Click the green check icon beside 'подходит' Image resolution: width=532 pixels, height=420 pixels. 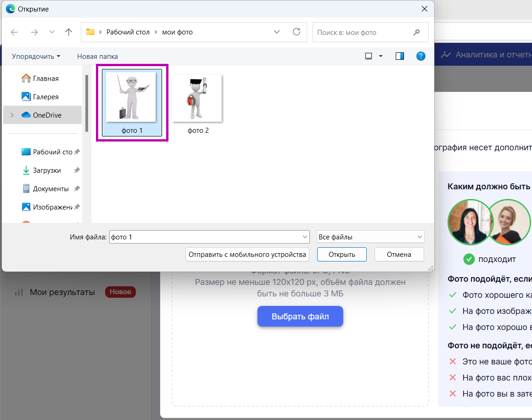click(469, 260)
